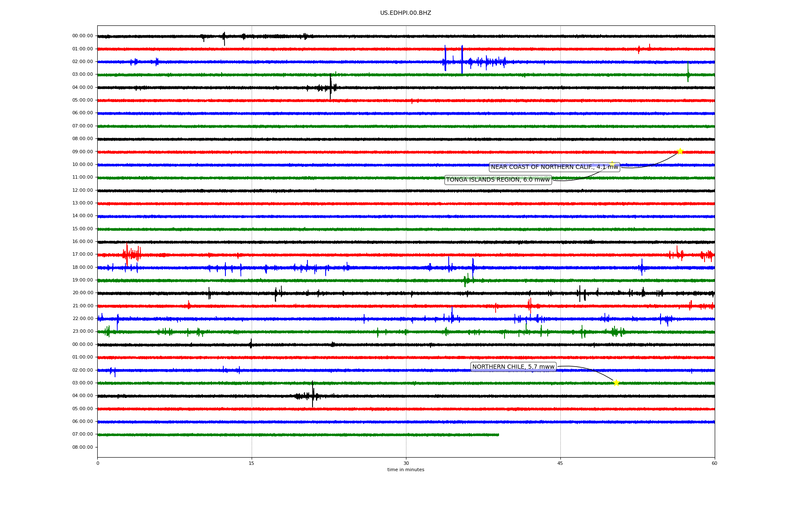Click the 22:00:00 row time label
The height and width of the screenshot is (508, 812).
(x=82, y=319)
